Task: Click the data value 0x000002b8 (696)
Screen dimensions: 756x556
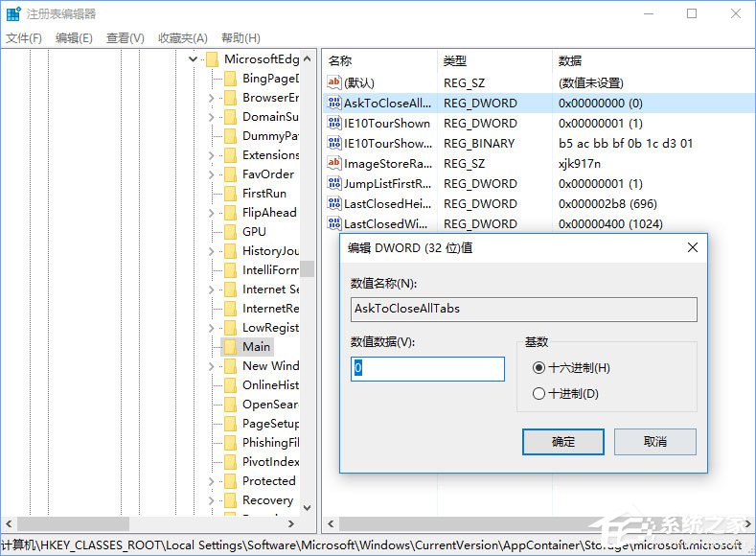Action: [607, 204]
